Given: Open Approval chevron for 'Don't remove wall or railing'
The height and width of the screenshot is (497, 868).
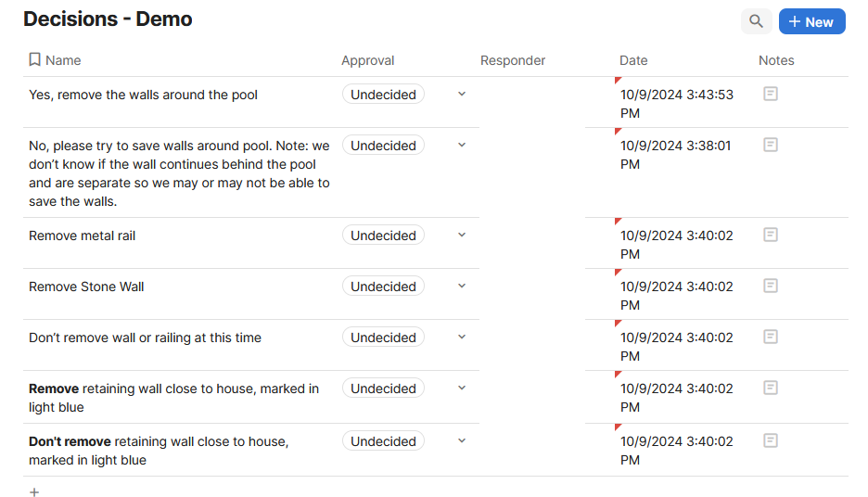Looking at the screenshot, I should (462, 338).
